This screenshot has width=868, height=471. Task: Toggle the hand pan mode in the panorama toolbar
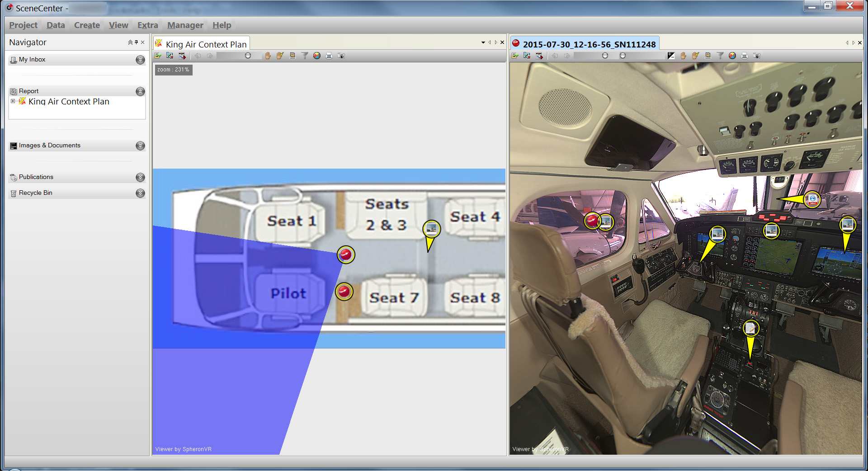[683, 56]
